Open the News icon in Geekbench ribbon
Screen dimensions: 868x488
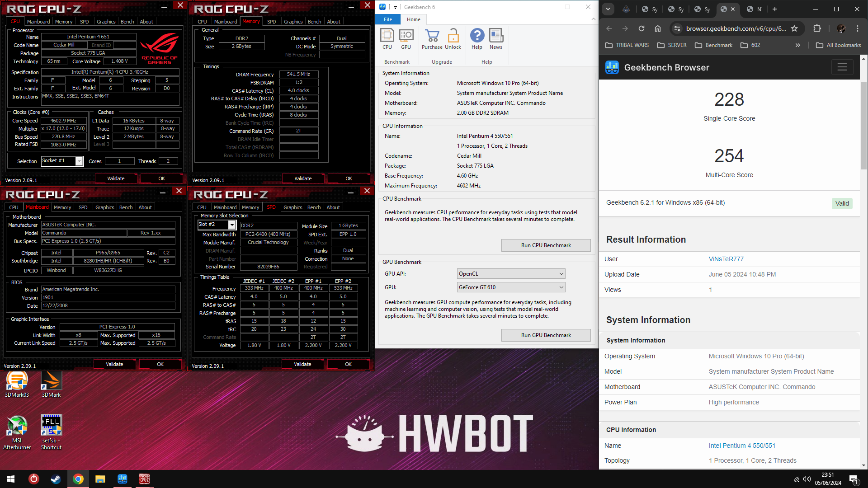(x=496, y=39)
